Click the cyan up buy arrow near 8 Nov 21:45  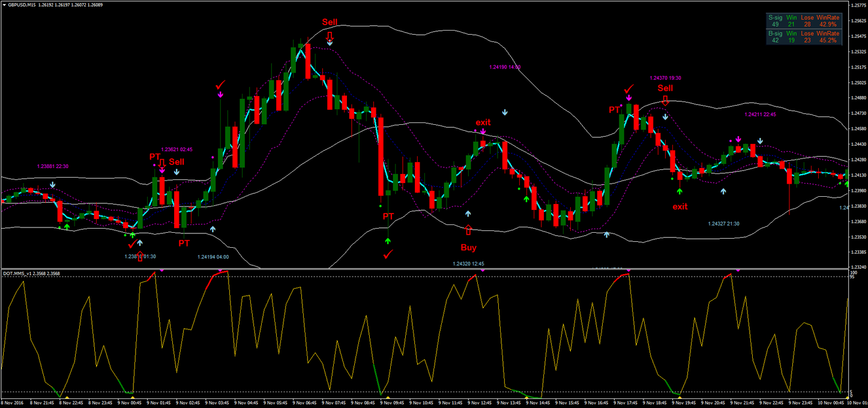point(140,243)
